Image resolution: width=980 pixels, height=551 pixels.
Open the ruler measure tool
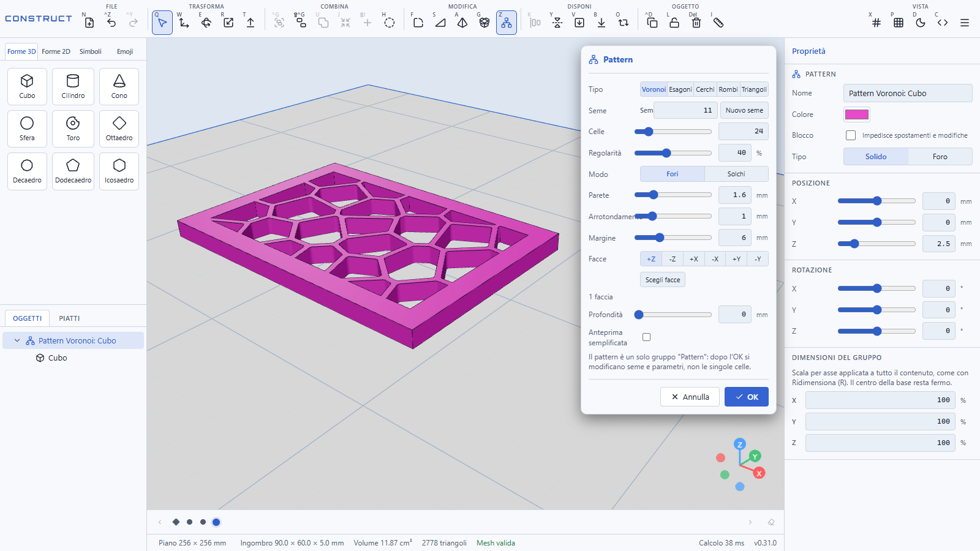[718, 23]
